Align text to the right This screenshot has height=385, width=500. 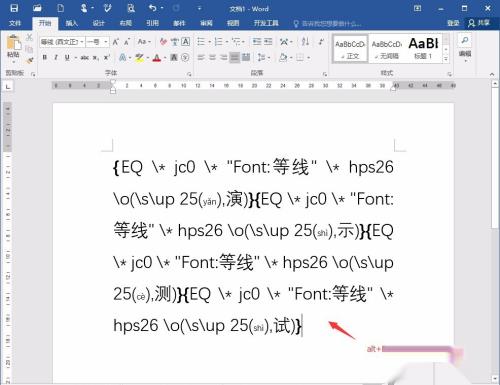[223, 58]
